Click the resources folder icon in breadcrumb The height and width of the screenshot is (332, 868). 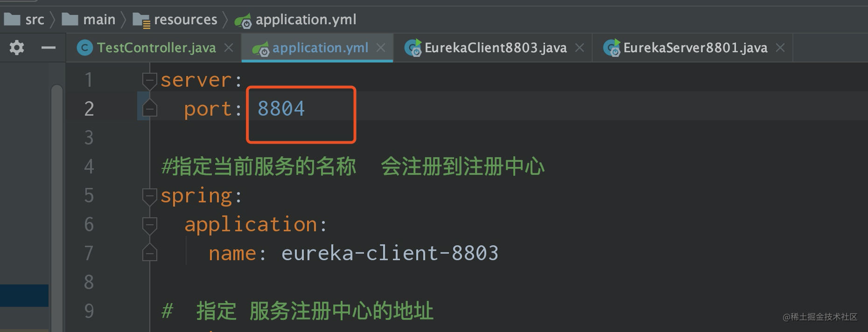[141, 21]
